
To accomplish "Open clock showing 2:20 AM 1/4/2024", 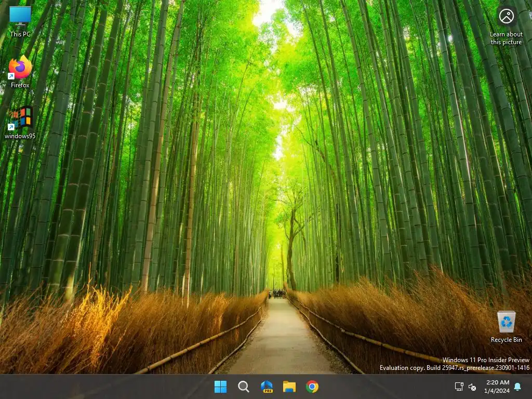I will pyautogui.click(x=497, y=387).
